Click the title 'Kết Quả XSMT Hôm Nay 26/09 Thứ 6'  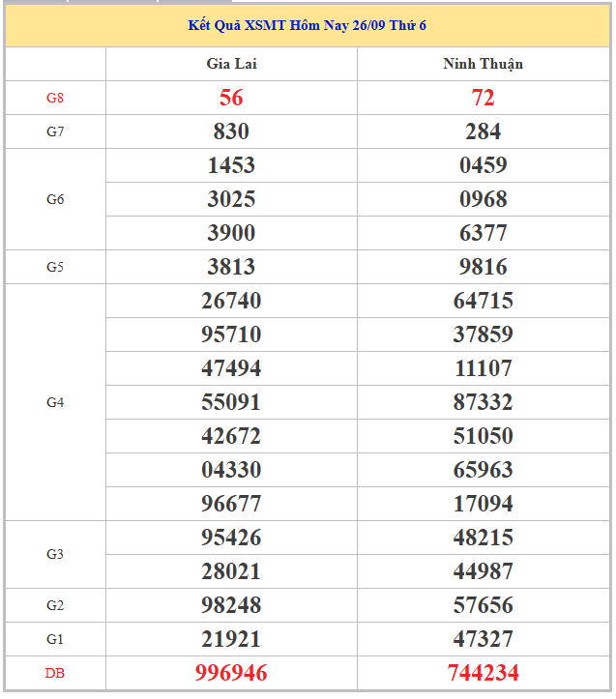(x=308, y=25)
